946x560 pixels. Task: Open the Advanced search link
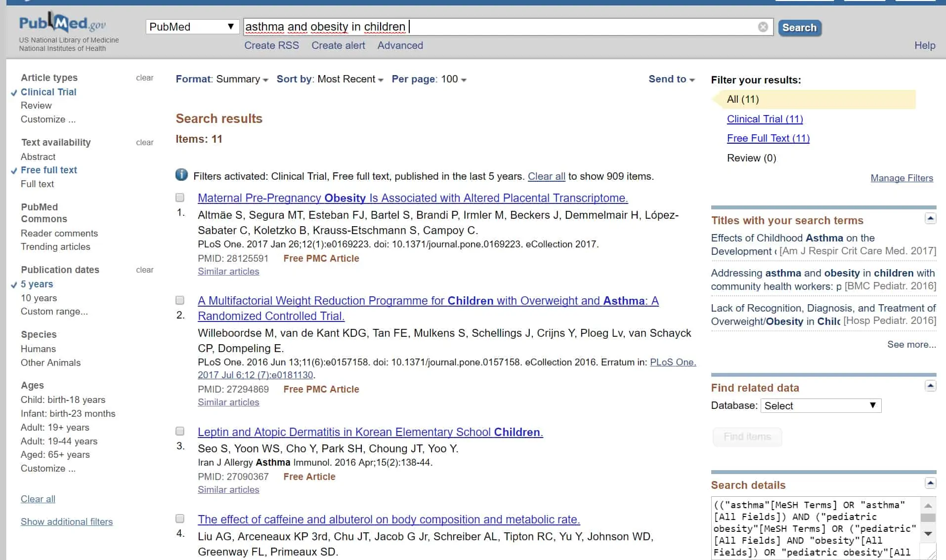[x=400, y=45]
